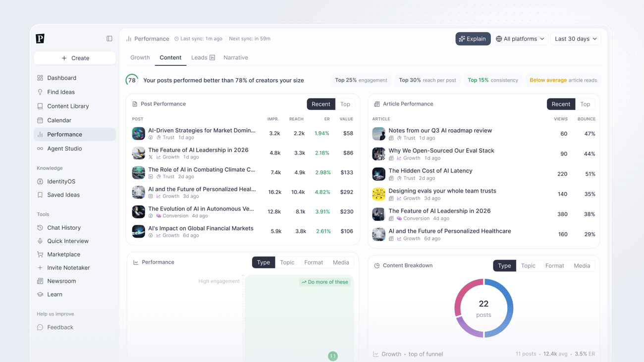644x362 pixels.
Task: Open The Hidden Cost of AI Latency thumbnail
Action: [x=379, y=174]
